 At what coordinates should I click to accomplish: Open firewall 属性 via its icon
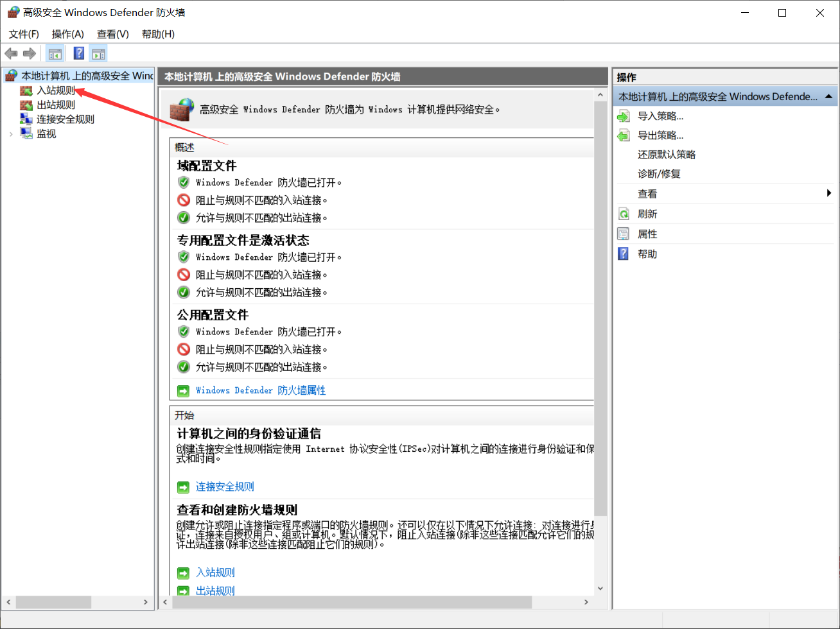[x=624, y=233]
